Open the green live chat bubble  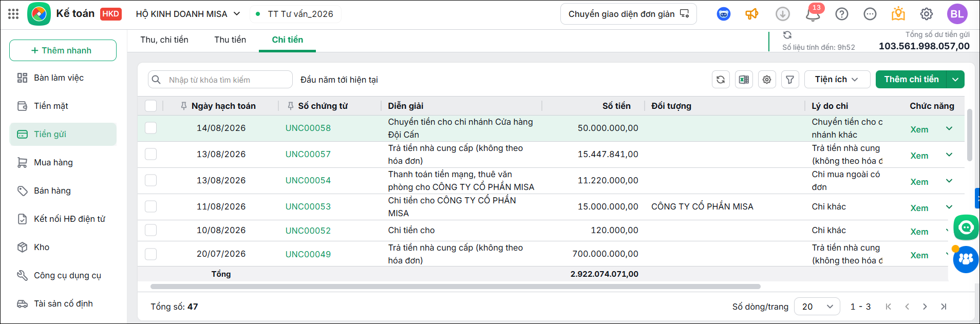(x=966, y=227)
